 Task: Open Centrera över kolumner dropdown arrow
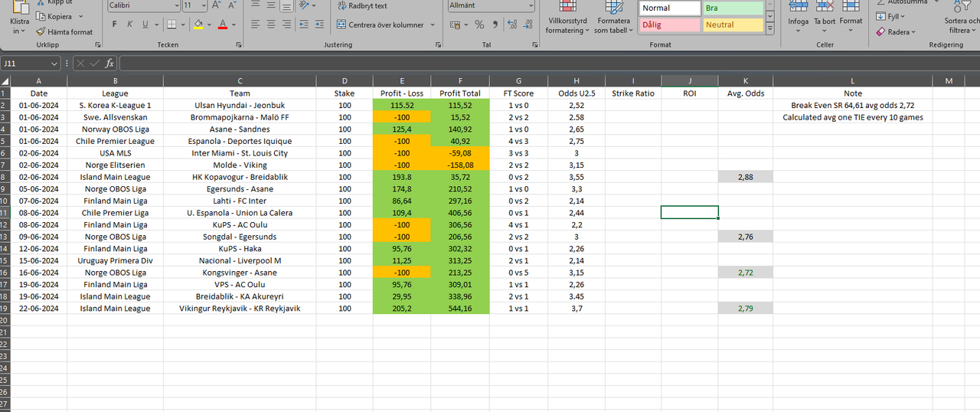click(433, 25)
